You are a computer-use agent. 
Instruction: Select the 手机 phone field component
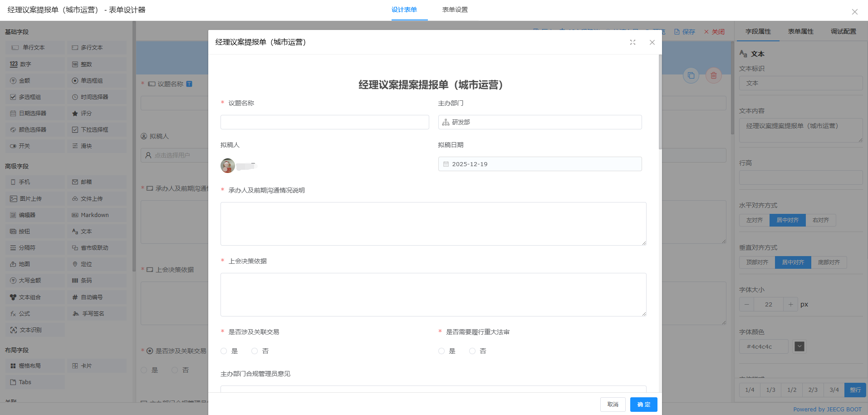(x=35, y=182)
